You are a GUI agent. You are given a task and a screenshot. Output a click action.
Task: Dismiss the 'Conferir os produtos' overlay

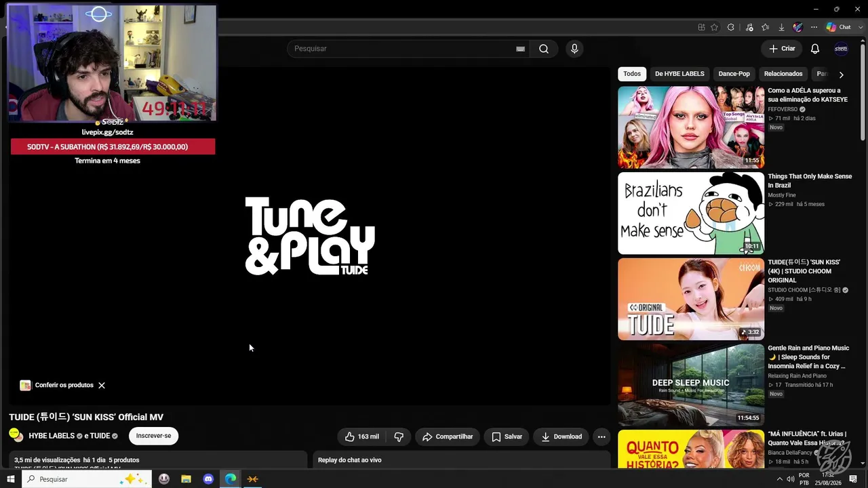tap(102, 386)
